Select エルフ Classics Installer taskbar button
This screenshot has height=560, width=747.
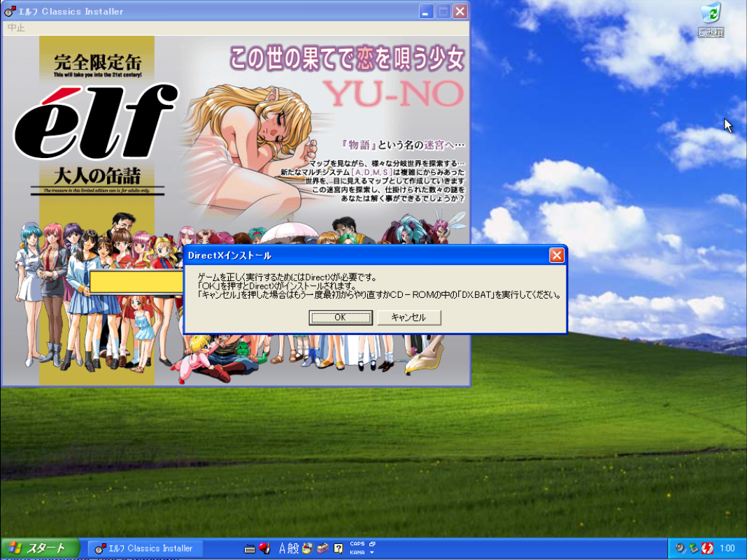point(146,548)
